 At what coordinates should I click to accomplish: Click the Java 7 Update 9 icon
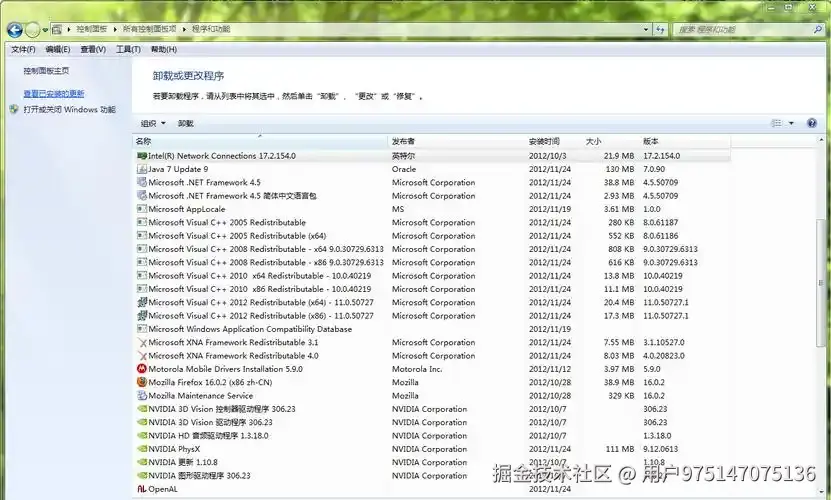click(142, 169)
